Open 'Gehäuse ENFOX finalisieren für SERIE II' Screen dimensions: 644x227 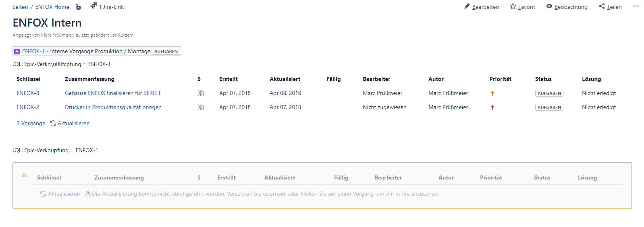pyautogui.click(x=113, y=93)
